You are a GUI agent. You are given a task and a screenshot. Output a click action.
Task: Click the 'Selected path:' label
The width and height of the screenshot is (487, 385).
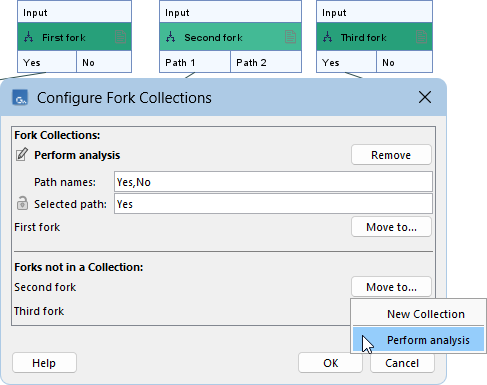(70, 204)
